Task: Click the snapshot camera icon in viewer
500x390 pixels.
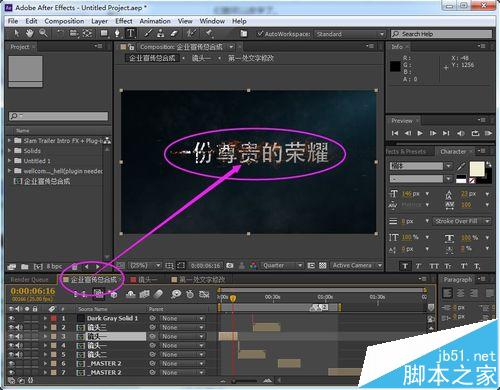Action: [x=230, y=266]
